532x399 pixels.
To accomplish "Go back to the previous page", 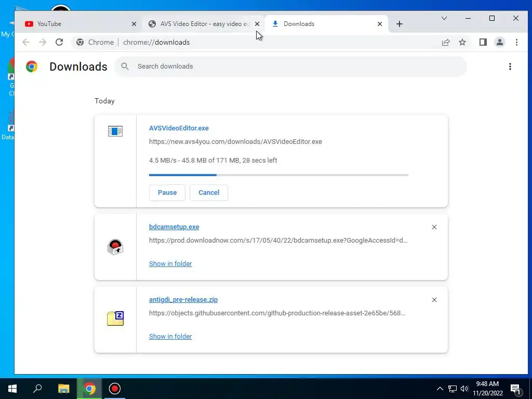I will click(x=26, y=42).
